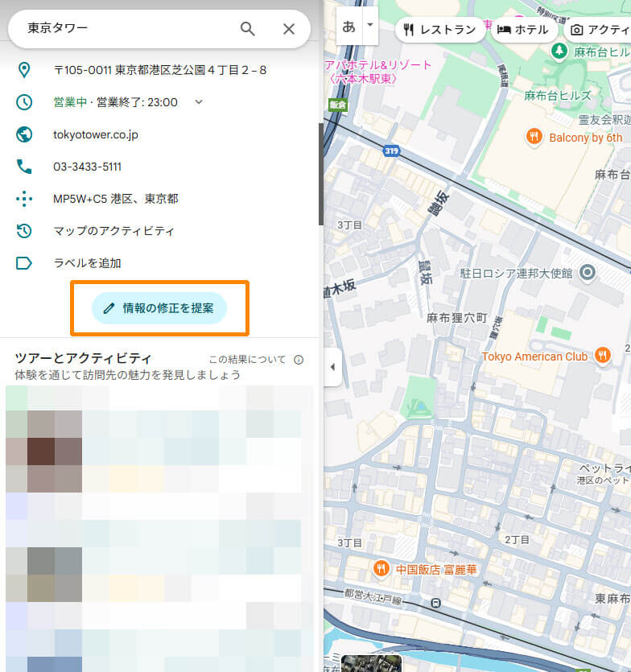Click the business hours clock icon
The height and width of the screenshot is (672, 631).
click(x=24, y=102)
